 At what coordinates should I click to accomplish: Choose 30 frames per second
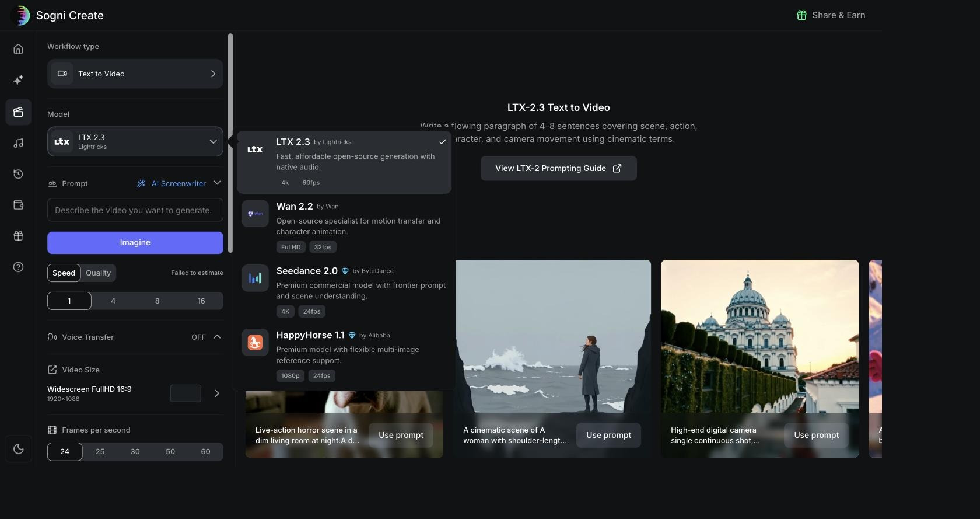135,451
